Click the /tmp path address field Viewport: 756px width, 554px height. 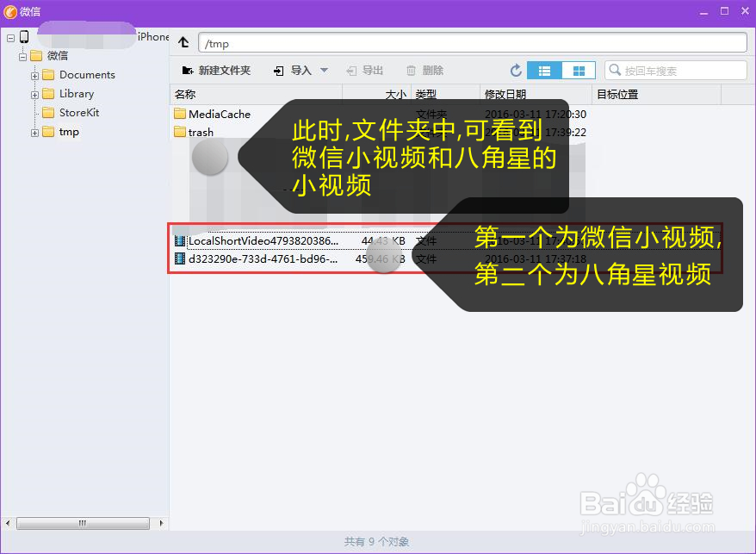click(473, 43)
